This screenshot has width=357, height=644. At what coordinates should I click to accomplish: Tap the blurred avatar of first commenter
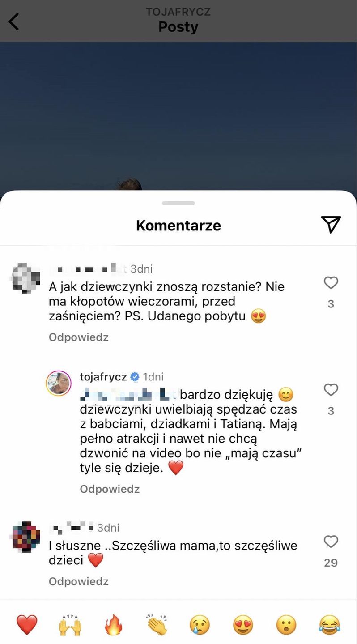(25, 277)
